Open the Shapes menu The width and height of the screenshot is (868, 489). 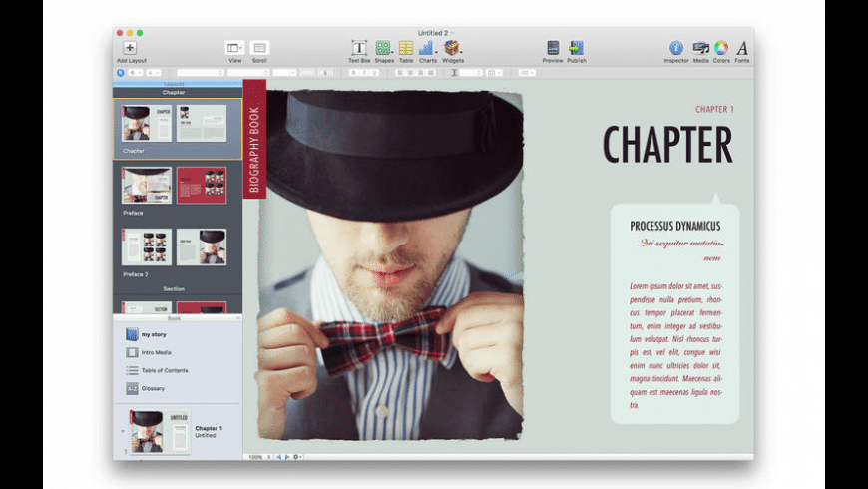pyautogui.click(x=383, y=48)
